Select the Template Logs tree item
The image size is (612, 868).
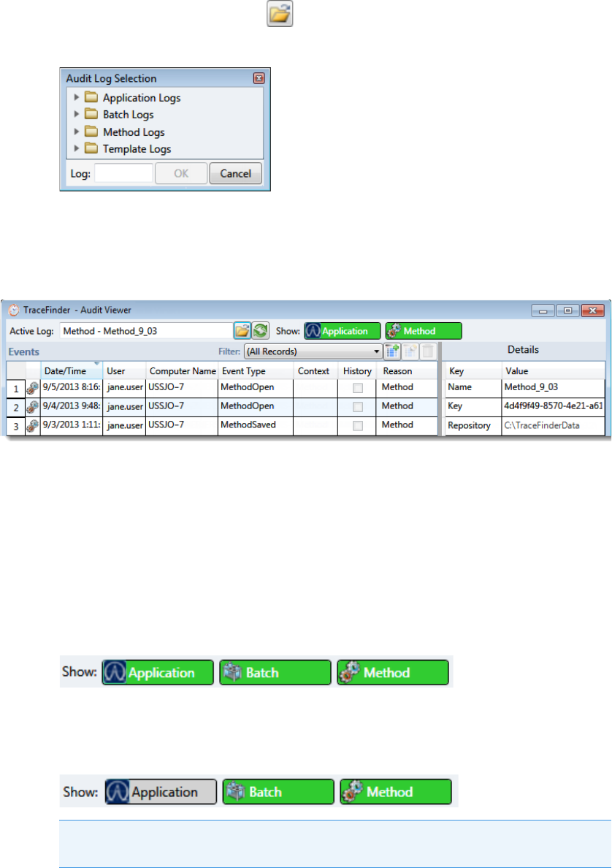click(x=137, y=149)
